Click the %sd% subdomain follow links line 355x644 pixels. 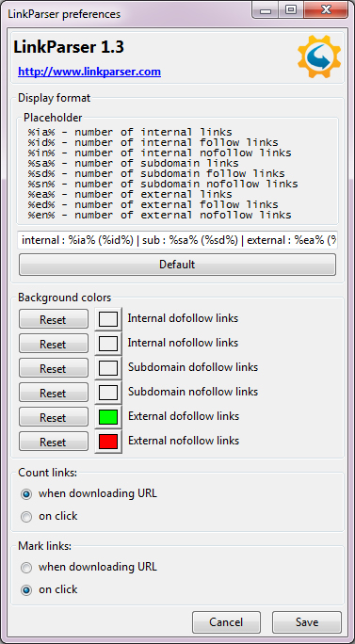(156, 174)
